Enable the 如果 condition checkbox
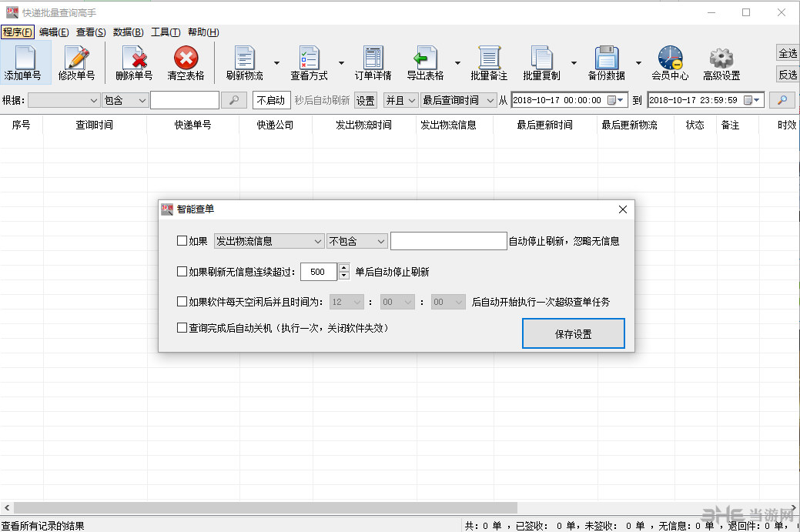 pos(182,241)
